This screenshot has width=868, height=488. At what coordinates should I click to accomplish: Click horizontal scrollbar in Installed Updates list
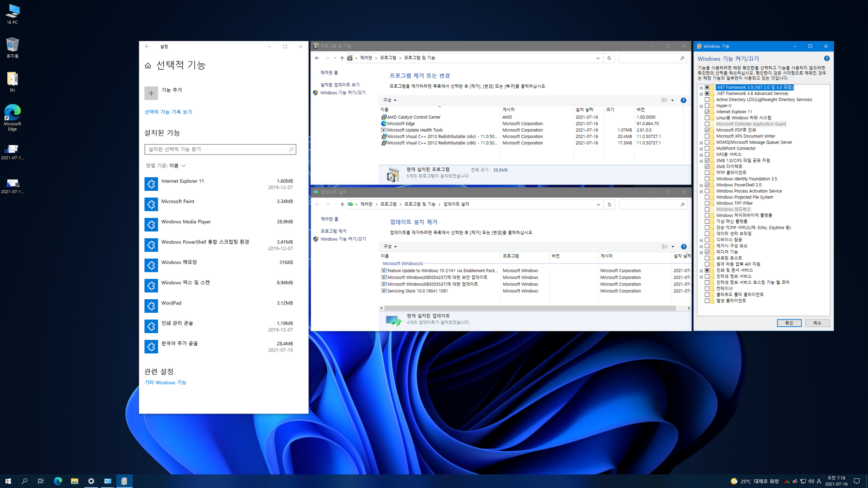point(530,308)
